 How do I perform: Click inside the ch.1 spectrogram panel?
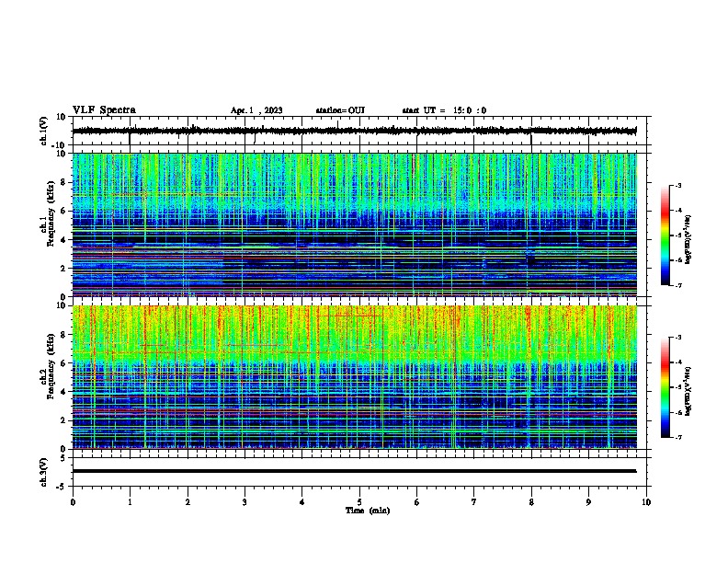(x=355, y=224)
